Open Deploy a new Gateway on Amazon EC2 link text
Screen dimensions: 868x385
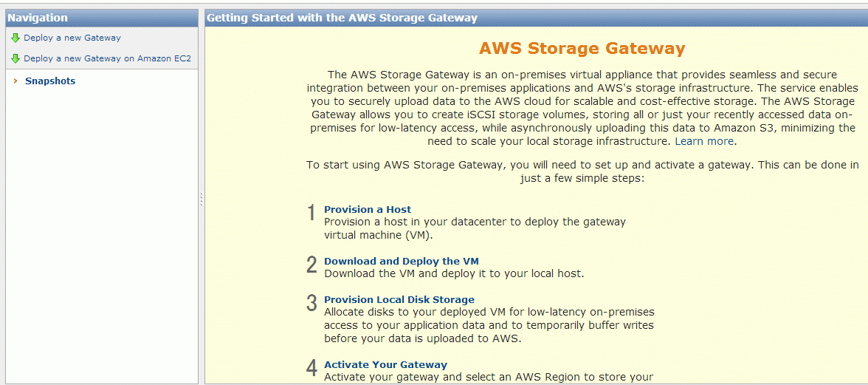[x=108, y=58]
